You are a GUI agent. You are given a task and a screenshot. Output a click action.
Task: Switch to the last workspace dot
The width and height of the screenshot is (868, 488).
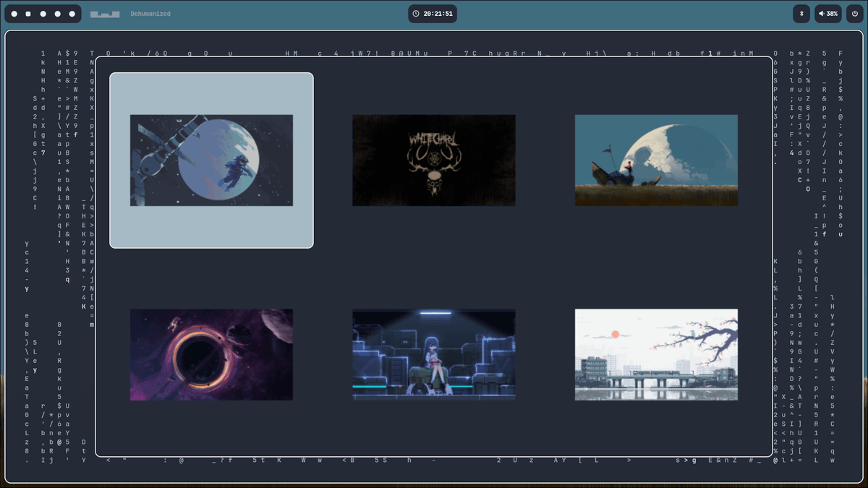pyautogui.click(x=72, y=14)
